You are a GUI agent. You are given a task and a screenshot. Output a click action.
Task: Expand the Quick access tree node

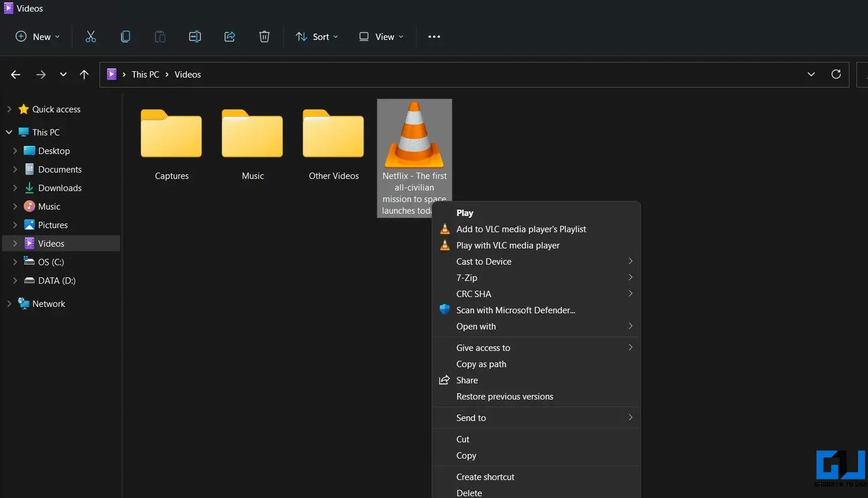coord(9,109)
